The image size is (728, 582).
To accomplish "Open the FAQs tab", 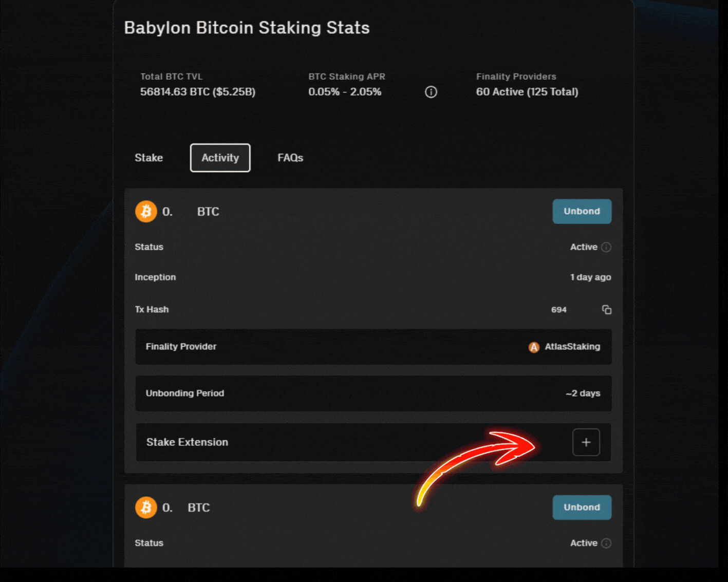I will (x=290, y=158).
